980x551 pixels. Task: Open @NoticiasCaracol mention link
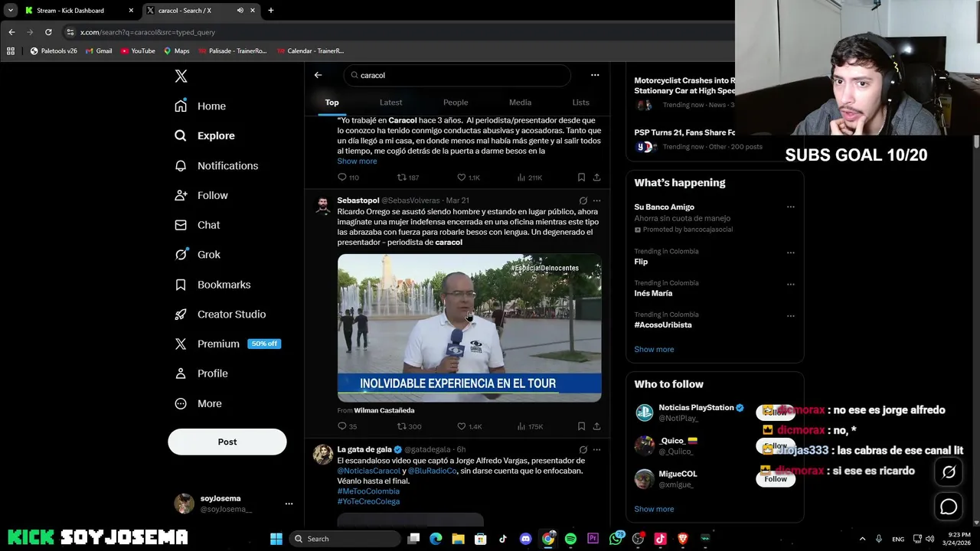[369, 471]
